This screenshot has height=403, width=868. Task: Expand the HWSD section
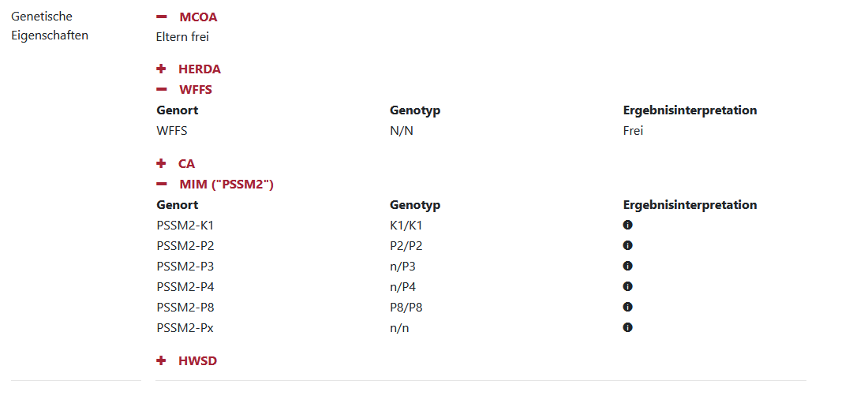click(197, 361)
